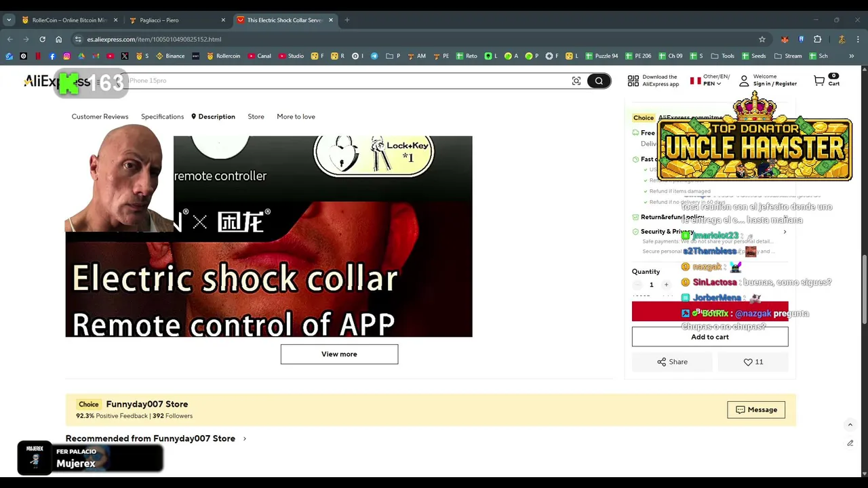Open feedback pencil icon at right edge
Screen dimensions: 868x488
click(850, 443)
